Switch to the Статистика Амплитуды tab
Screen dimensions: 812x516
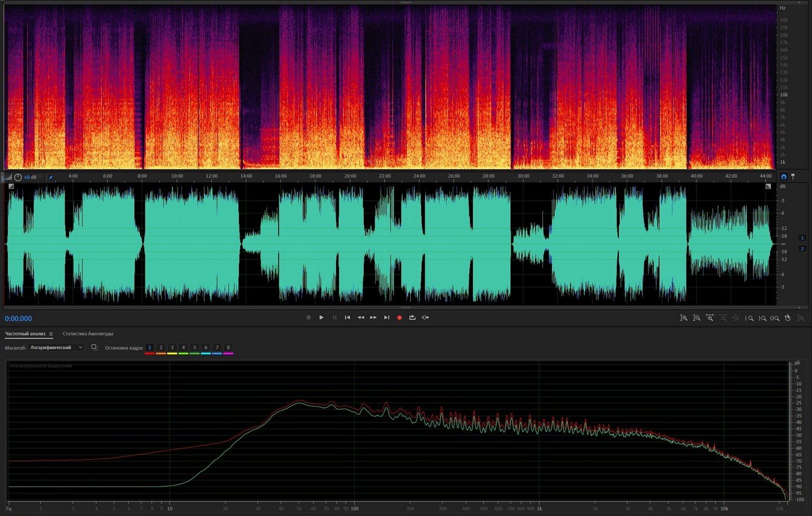(x=88, y=334)
